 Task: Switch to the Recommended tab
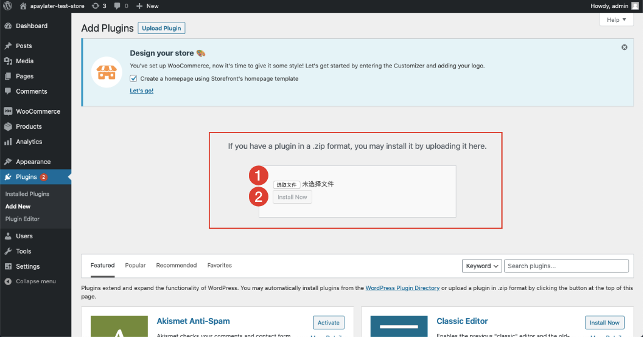tap(176, 266)
